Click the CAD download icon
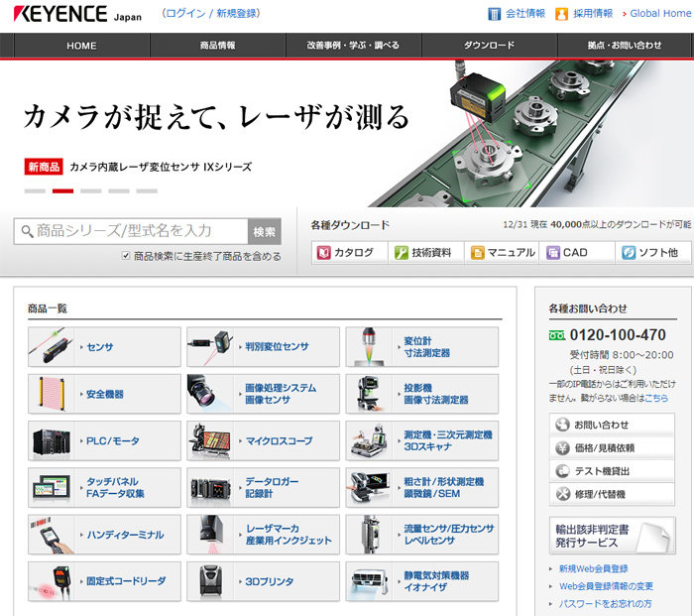The image size is (694, 616). click(552, 253)
